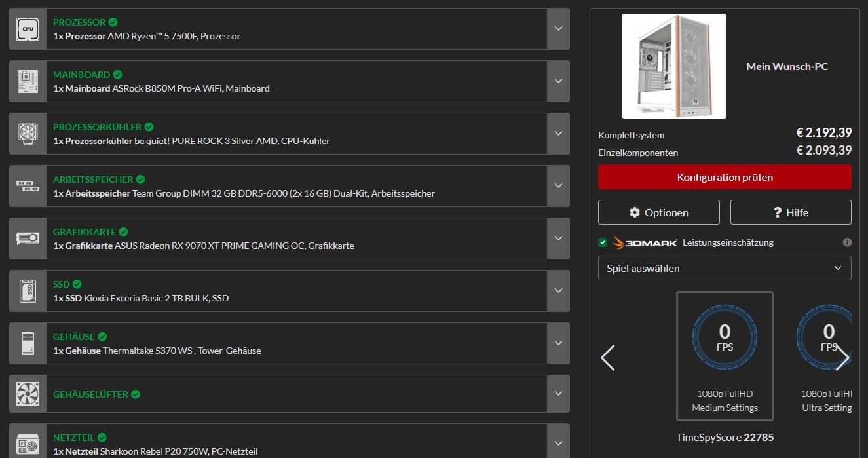The image size is (868, 458).
Task: Click the green checkmark next to NETZTEIL
Action: pos(102,438)
